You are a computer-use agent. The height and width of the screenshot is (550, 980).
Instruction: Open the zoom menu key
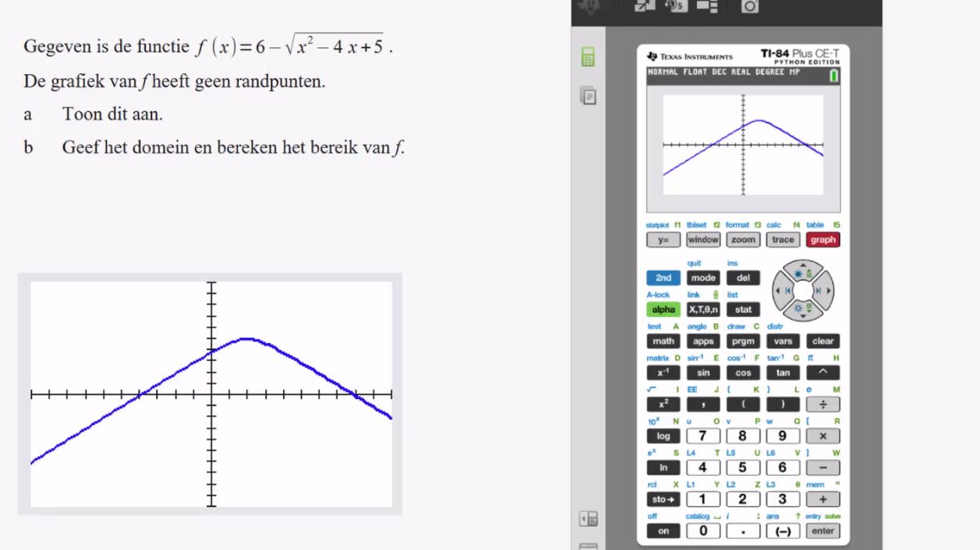click(742, 240)
